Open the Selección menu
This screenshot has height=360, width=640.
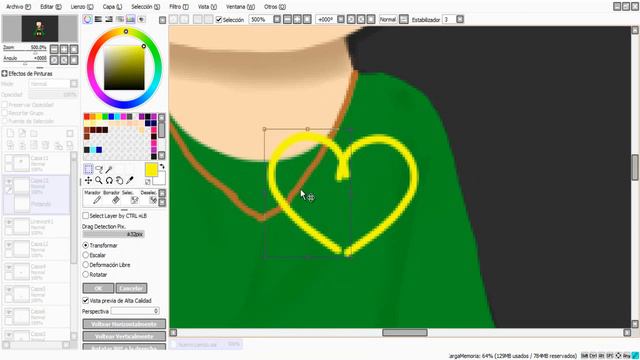[145, 7]
